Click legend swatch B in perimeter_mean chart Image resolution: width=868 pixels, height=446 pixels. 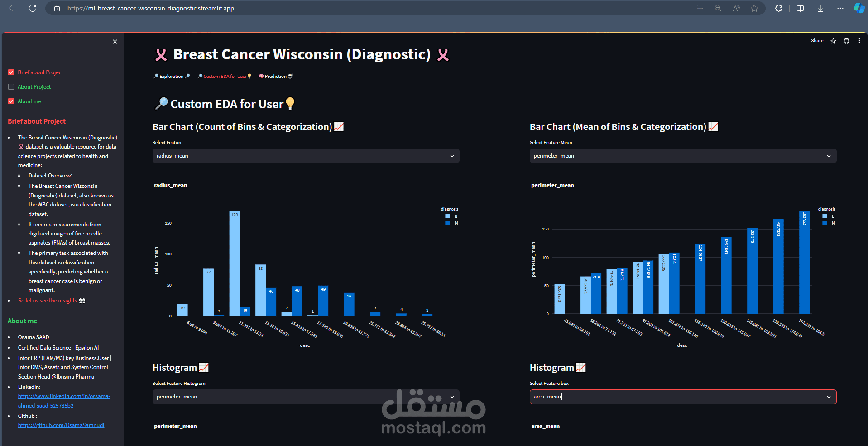tap(825, 216)
